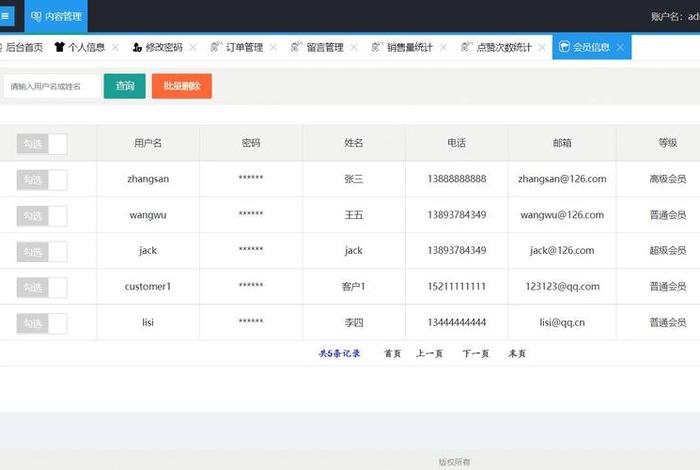The height and width of the screenshot is (470, 700).
Task: Switch to the 后台首页 tab
Action: pos(22,47)
